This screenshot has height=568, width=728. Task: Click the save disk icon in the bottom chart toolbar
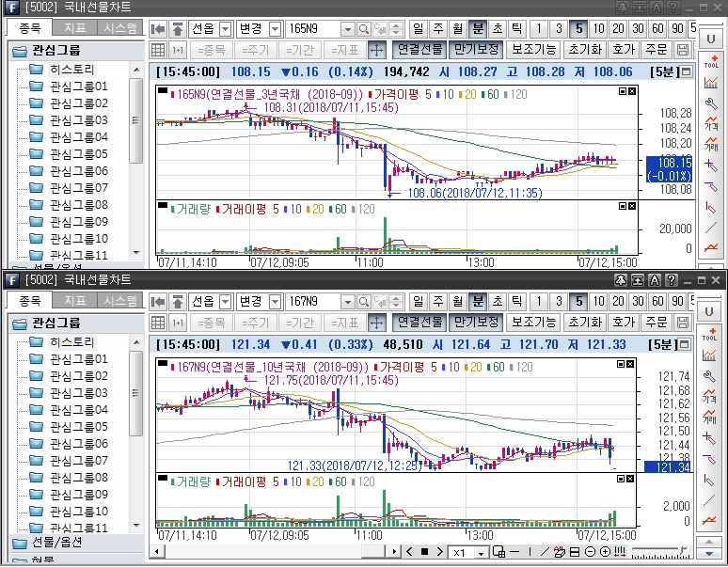coord(682,323)
